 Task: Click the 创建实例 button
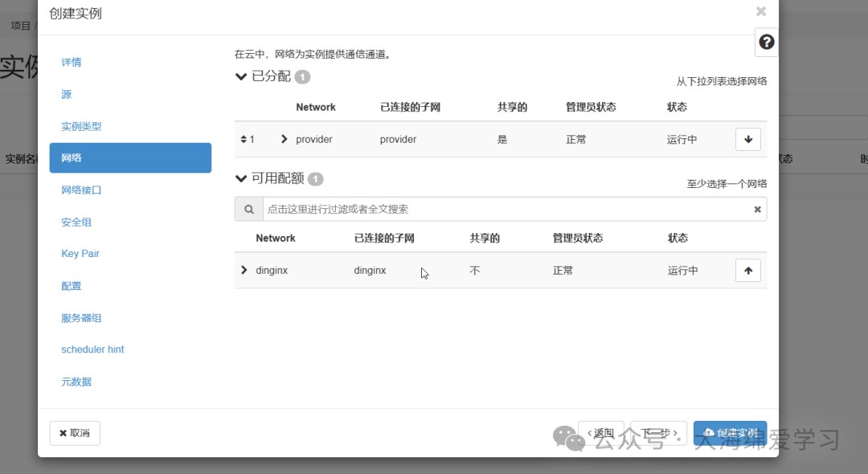730,433
